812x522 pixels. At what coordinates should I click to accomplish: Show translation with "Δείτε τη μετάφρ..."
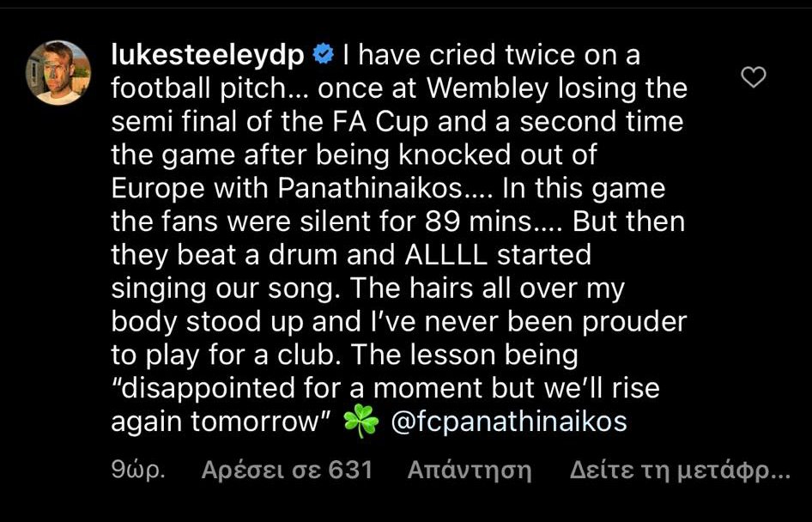point(679,470)
